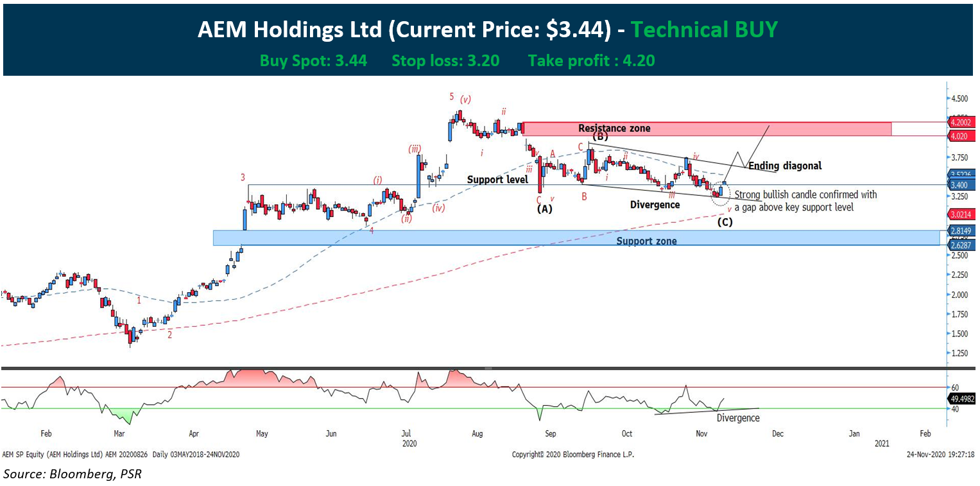
Task: Select the pink Resistance zone band
Action: click(706, 128)
